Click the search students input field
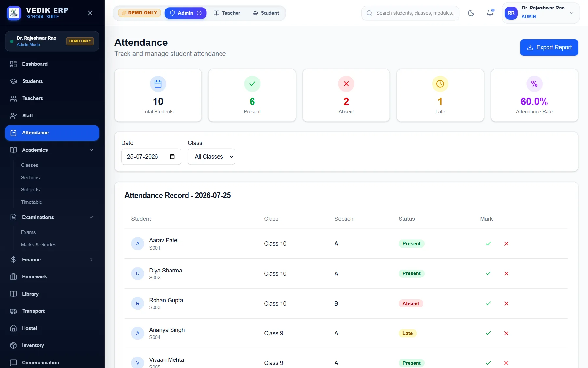588x368 pixels. pos(410,13)
